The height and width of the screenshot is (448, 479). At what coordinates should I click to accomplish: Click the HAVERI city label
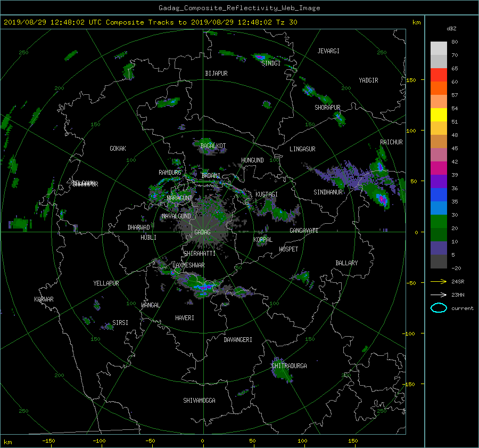coord(185,318)
